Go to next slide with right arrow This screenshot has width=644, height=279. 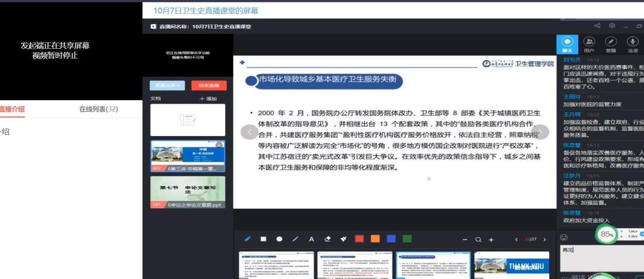(541, 132)
